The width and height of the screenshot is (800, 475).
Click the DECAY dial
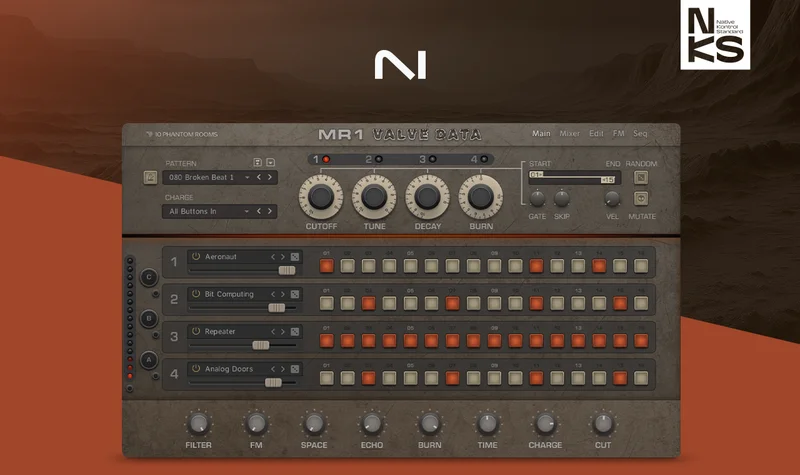coord(427,197)
